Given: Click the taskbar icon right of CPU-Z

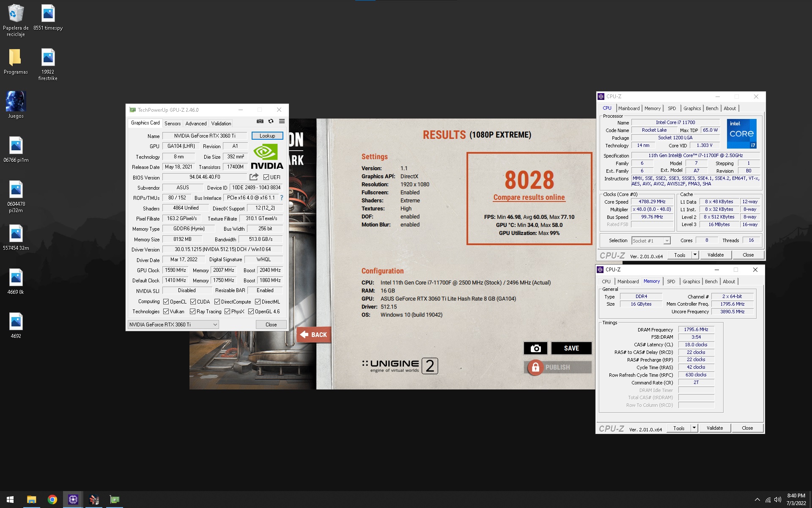Looking at the screenshot, I should click(93, 500).
